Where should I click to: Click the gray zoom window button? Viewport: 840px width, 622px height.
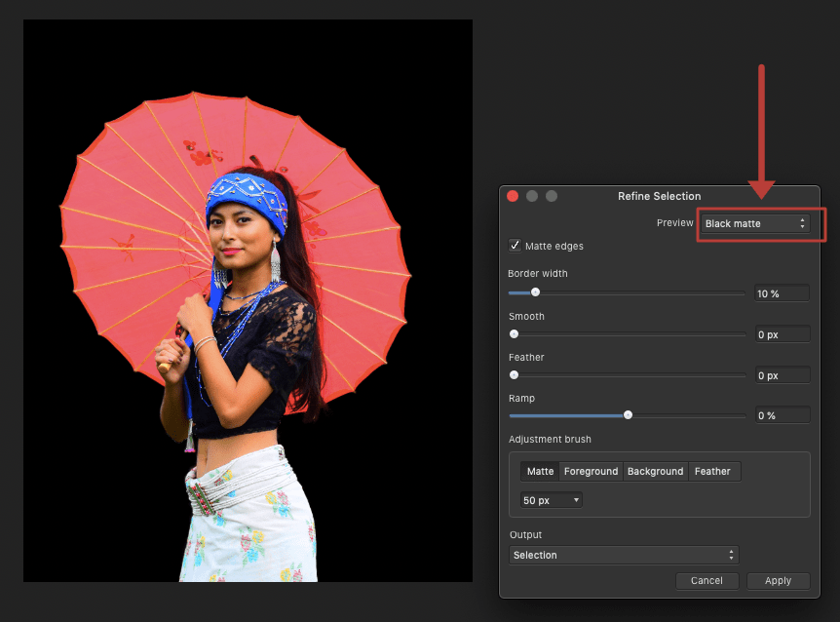point(552,196)
